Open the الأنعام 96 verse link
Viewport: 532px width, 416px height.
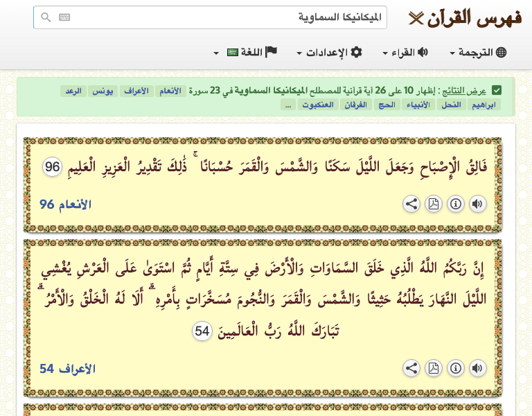(x=65, y=204)
